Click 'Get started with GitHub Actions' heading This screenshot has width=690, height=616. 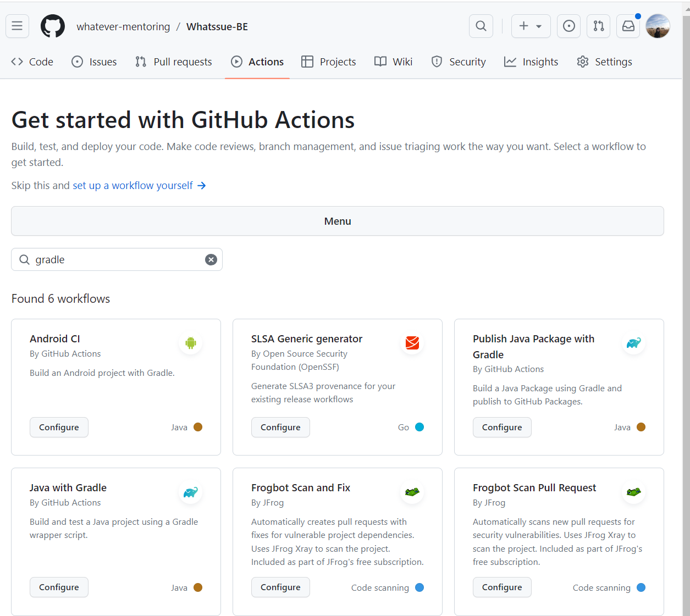183,120
